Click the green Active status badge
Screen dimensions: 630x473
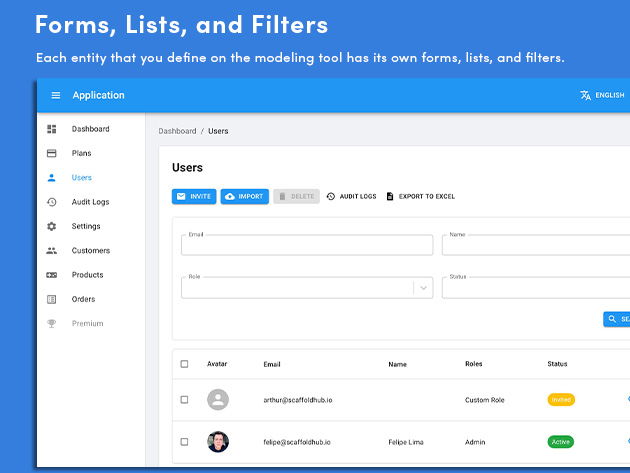click(560, 442)
